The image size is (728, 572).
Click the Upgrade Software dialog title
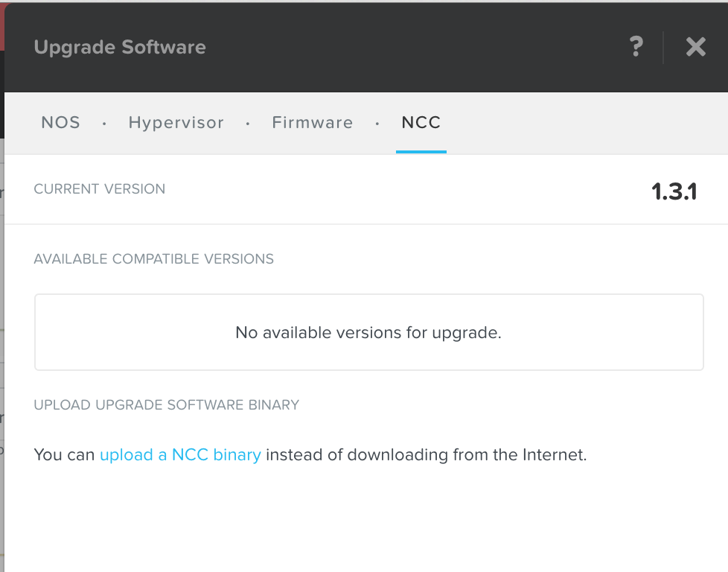coord(120,47)
